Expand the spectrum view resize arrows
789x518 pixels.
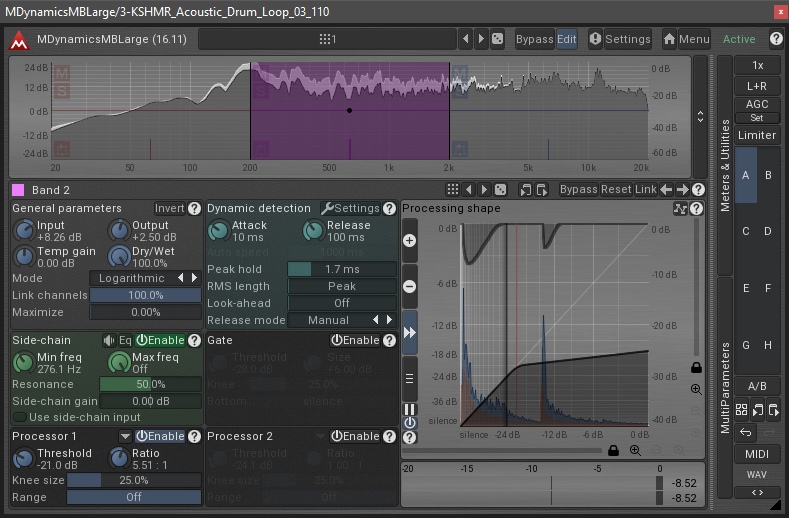[700, 117]
